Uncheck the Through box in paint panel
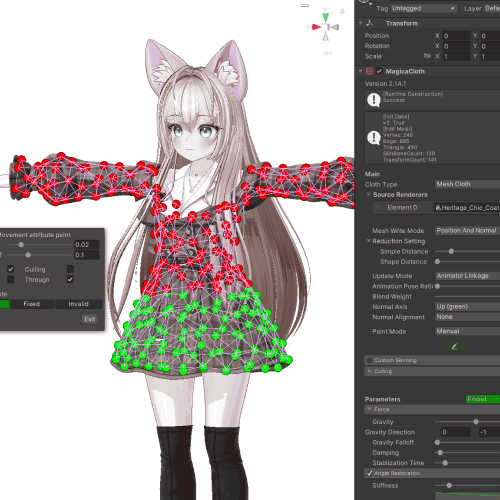 pos(70,279)
